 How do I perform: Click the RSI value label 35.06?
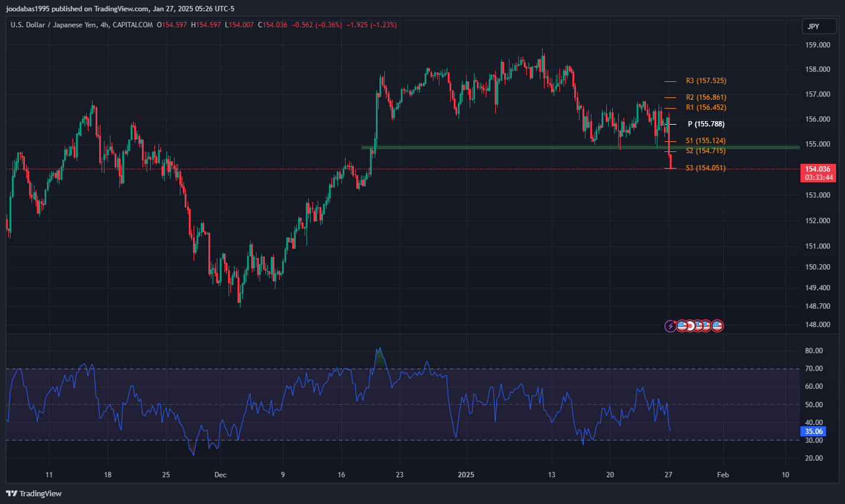pyautogui.click(x=814, y=432)
